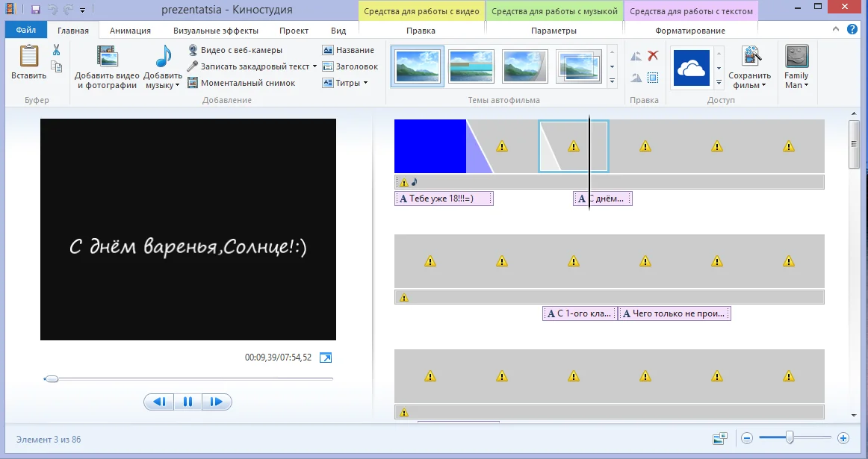
Task: Switch to the Анимация tab
Action: coord(130,31)
